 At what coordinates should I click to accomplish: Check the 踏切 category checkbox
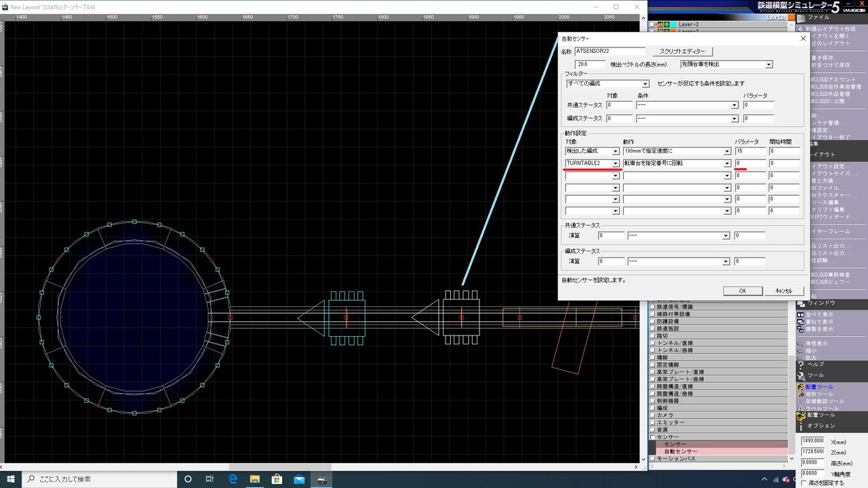(x=653, y=335)
